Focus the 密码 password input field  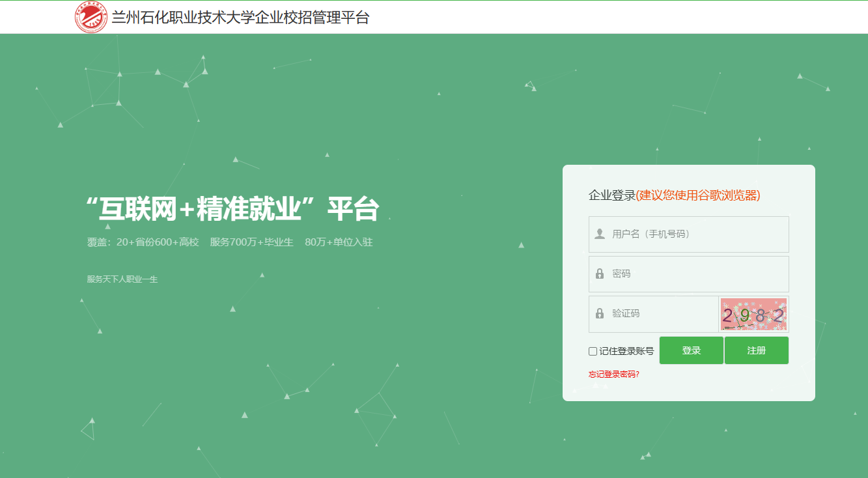pos(697,274)
